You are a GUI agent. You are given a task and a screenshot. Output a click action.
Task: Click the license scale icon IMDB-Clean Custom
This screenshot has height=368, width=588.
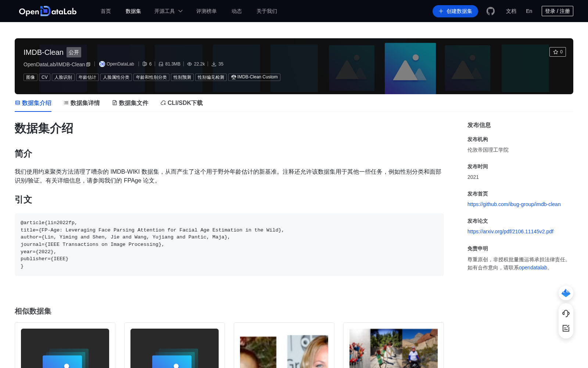coord(233,77)
